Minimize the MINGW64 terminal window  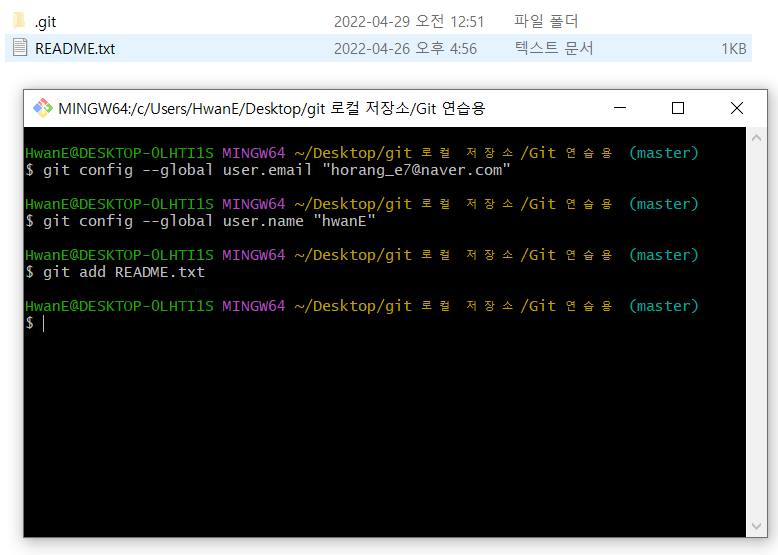coord(620,108)
